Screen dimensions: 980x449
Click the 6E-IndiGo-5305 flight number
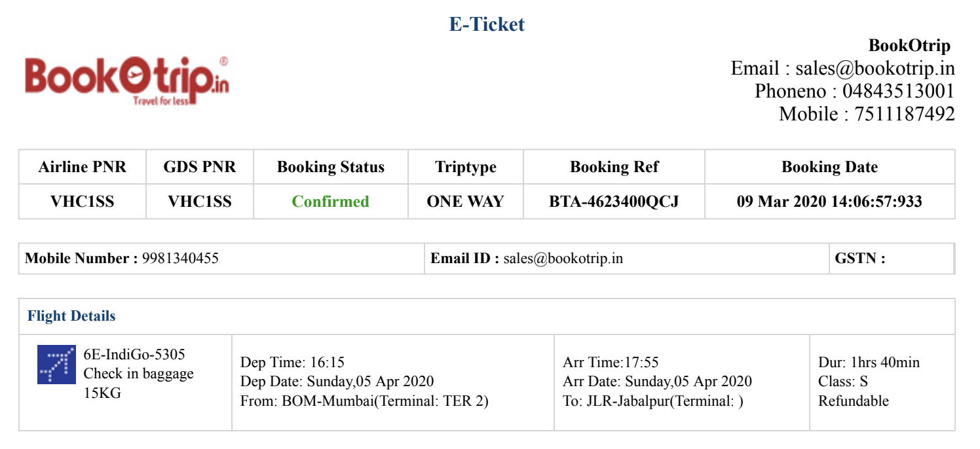pyautogui.click(x=134, y=355)
